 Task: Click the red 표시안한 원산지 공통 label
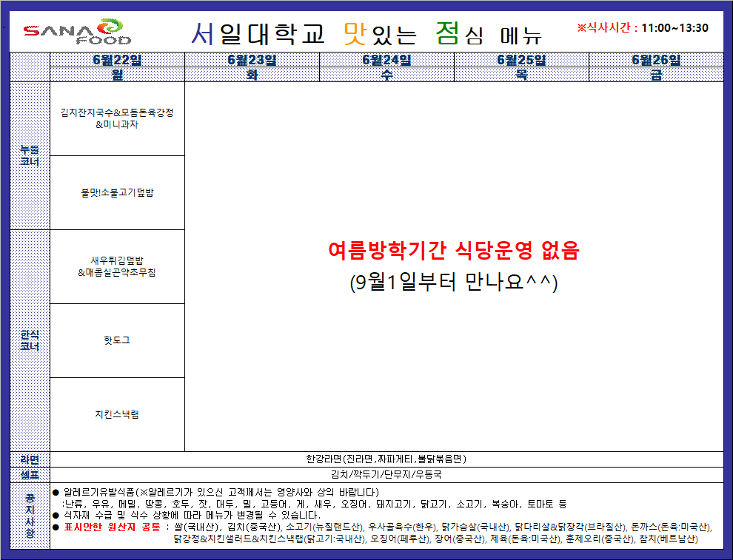(113, 527)
